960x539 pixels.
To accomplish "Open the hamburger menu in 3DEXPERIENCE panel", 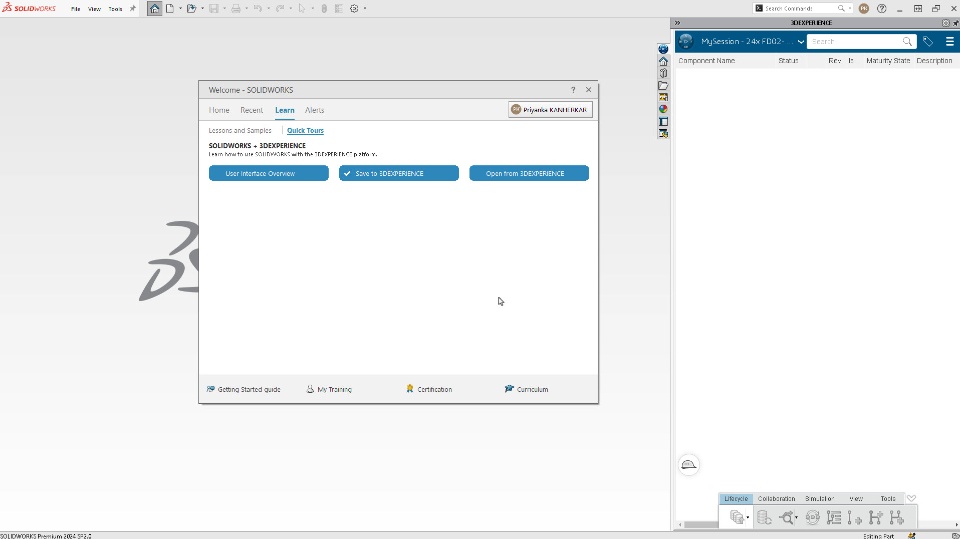I will pos(950,42).
